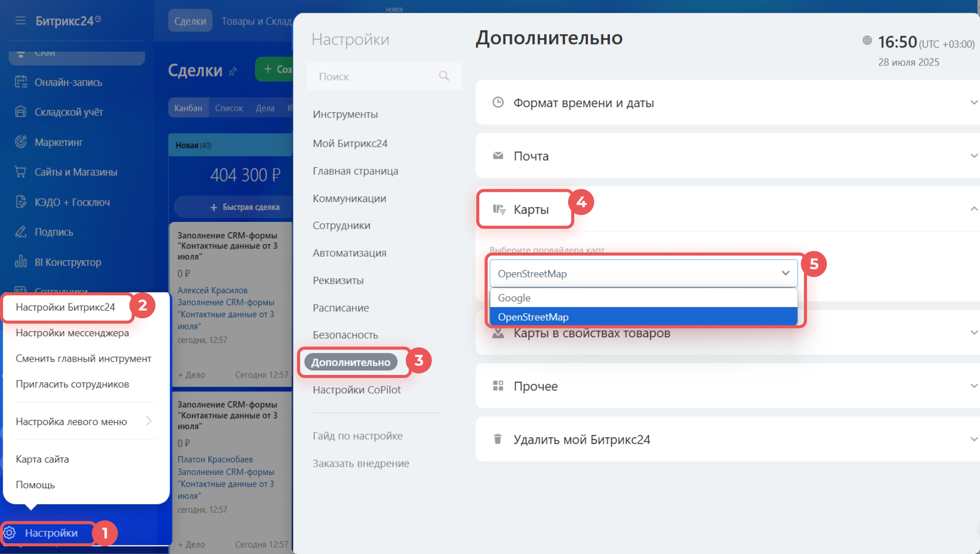Select Сменить главный инструмент menu item
This screenshot has height=554, width=980.
point(83,359)
